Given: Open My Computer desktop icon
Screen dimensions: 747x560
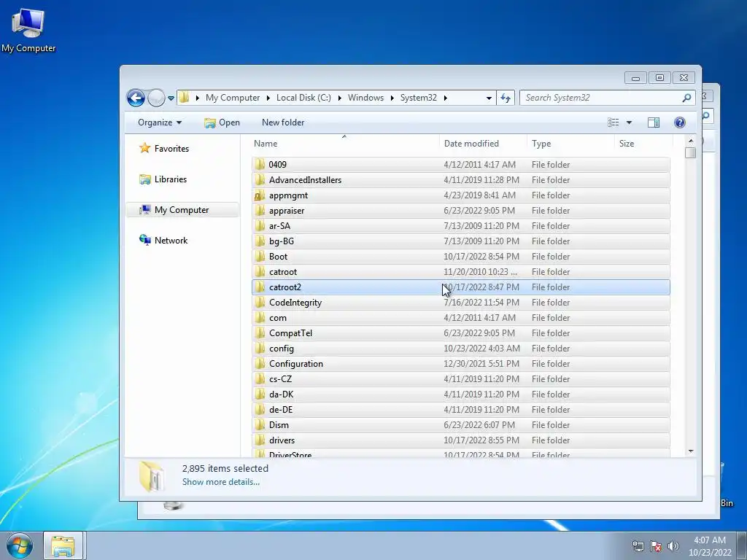Looking at the screenshot, I should coord(28,29).
